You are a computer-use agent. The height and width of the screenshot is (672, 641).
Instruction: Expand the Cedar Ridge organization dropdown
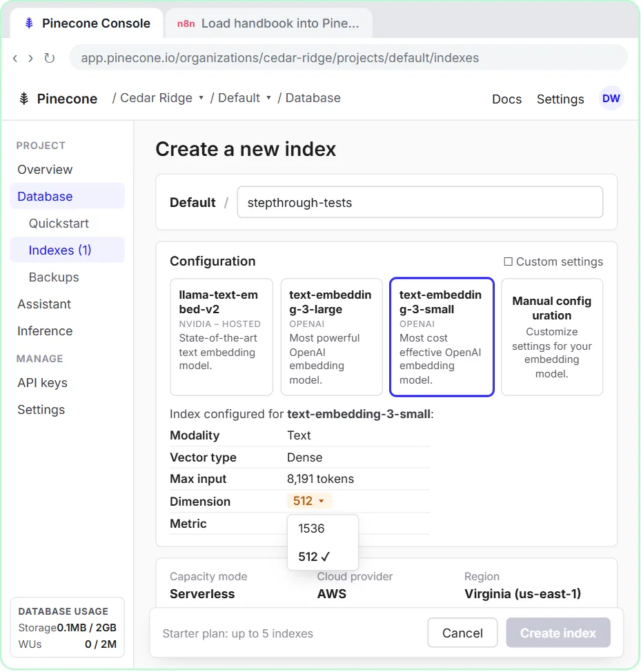click(161, 98)
